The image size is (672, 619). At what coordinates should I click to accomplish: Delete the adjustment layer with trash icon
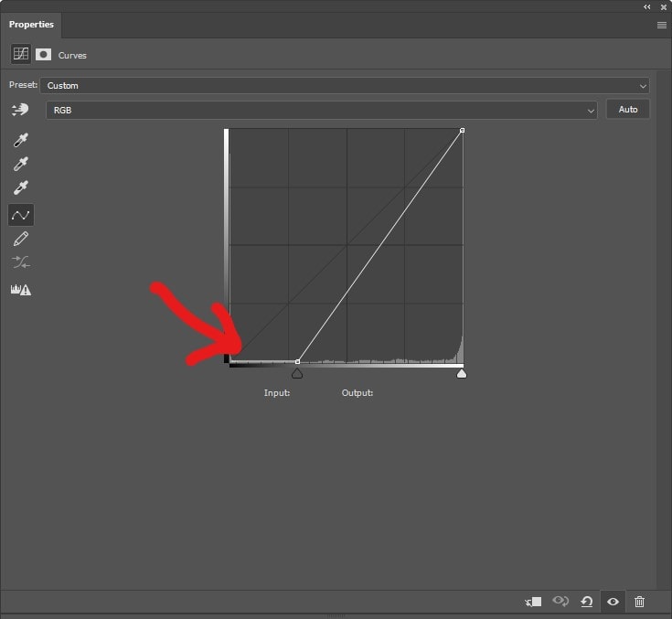[x=639, y=602]
